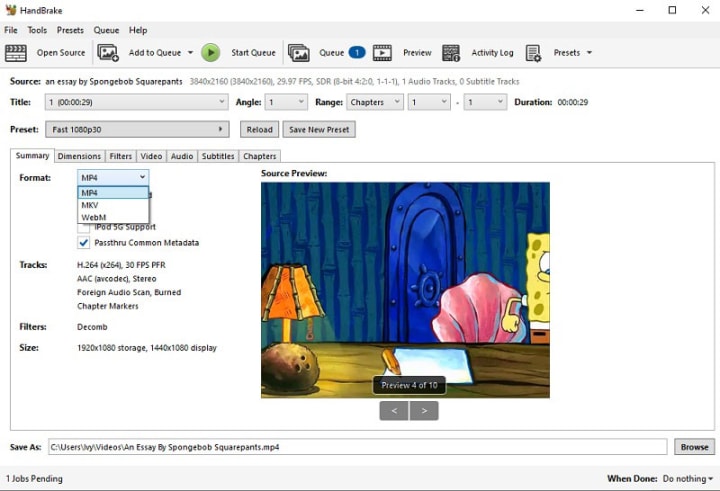Switch to the Audio tab

182,156
